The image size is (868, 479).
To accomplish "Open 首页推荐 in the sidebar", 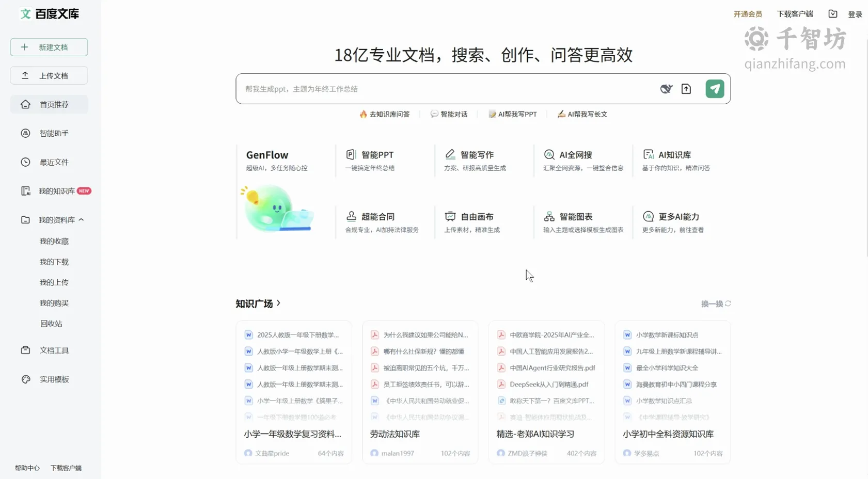I will click(x=49, y=104).
